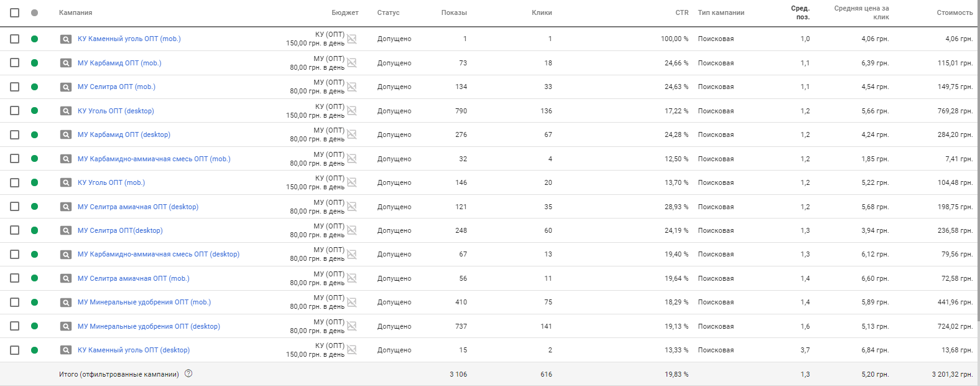Open campaign МУ Селитра амиачная ОПТ (mob.)

pos(133,278)
